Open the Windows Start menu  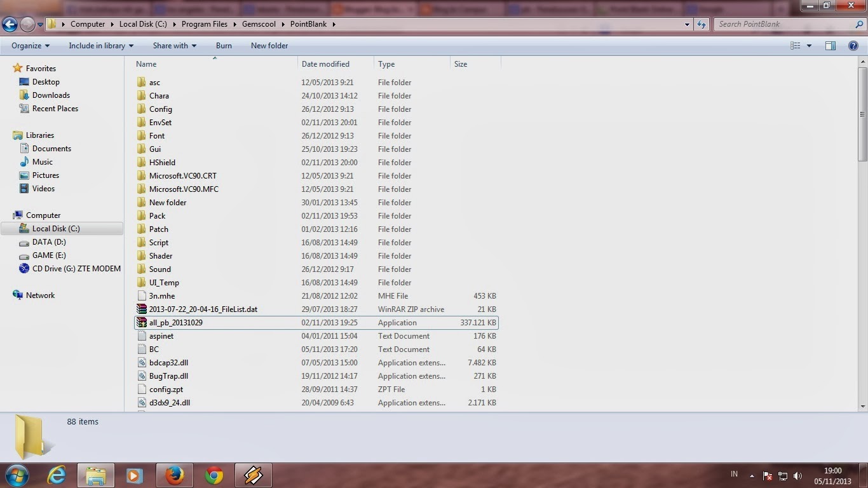[x=17, y=475]
